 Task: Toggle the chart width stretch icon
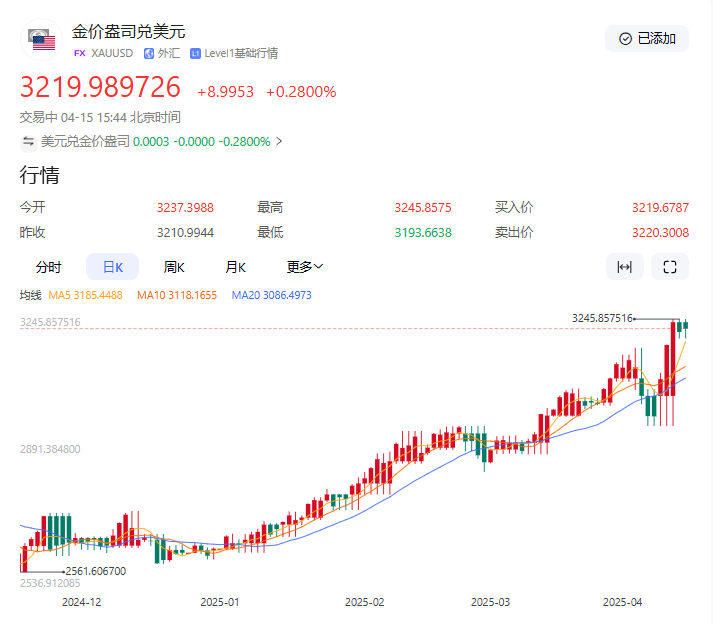pos(625,267)
